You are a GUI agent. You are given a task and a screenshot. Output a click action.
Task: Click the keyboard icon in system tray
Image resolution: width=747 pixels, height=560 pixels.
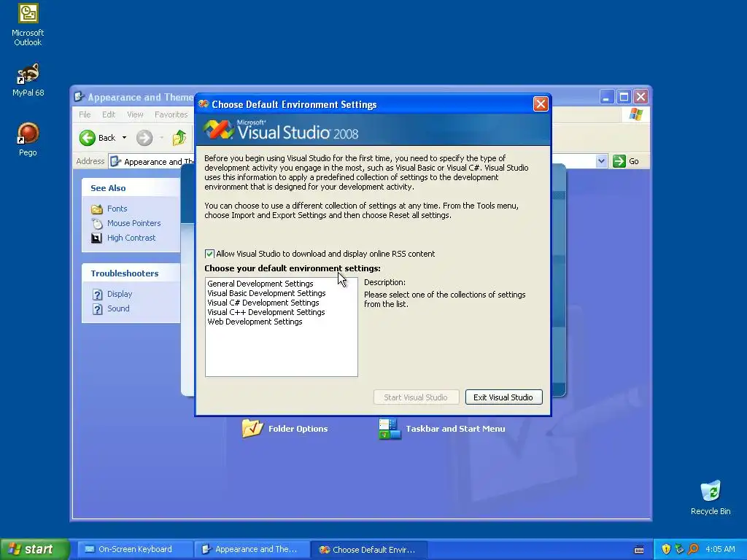coord(639,550)
